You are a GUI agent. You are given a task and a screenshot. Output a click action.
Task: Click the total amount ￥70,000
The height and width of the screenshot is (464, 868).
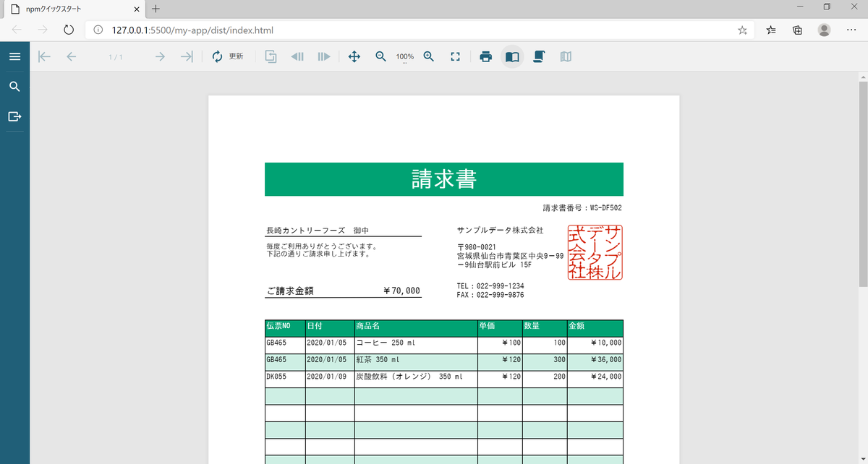click(401, 291)
